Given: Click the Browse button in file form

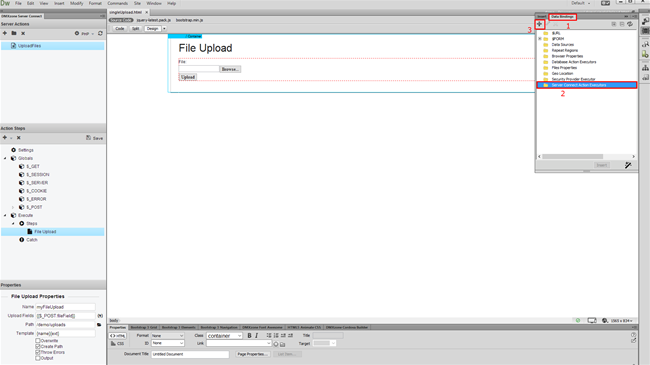Looking at the screenshot, I should 230,69.
